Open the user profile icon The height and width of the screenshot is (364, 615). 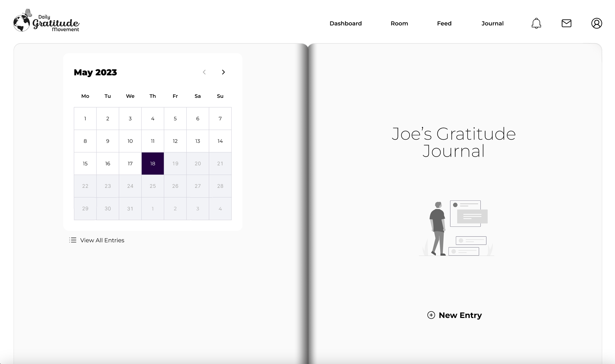coord(597,23)
